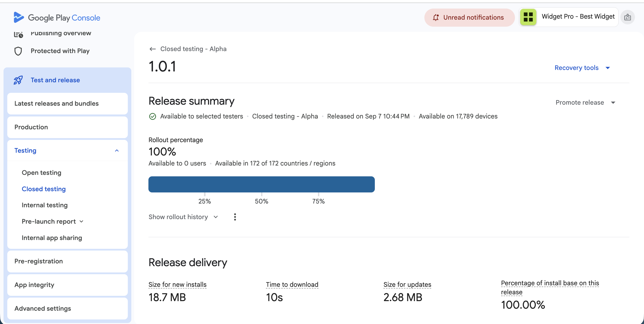Open the App integrity section
The height and width of the screenshot is (324, 644).
[67, 285]
